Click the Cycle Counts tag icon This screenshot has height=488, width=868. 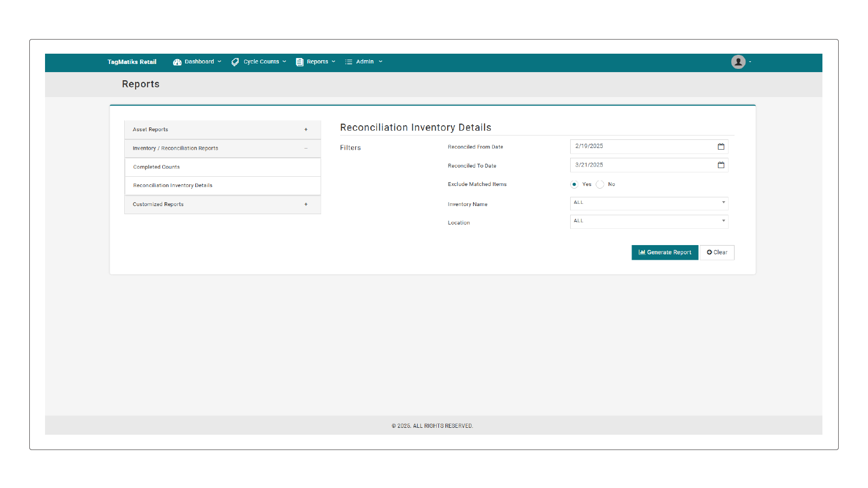(x=235, y=62)
